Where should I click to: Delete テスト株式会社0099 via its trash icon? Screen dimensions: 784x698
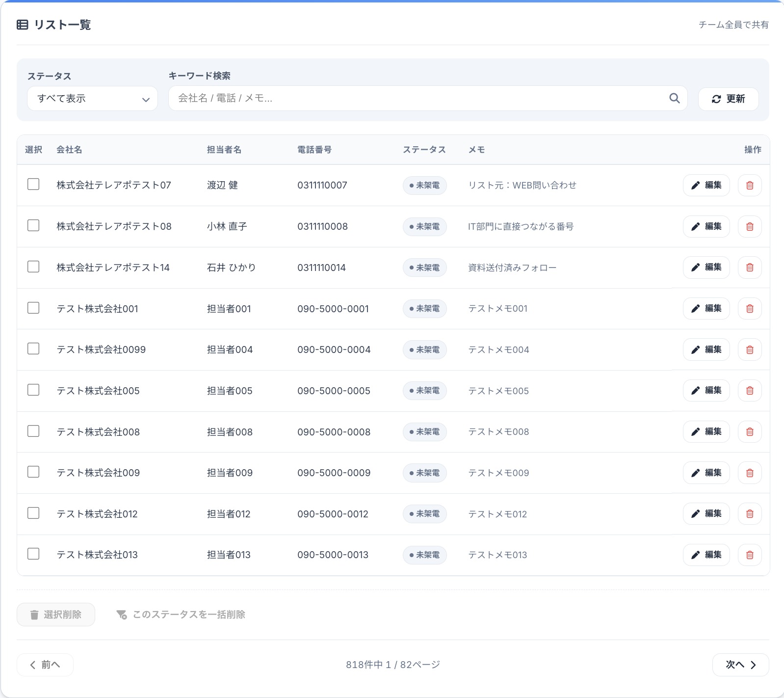[x=750, y=350]
